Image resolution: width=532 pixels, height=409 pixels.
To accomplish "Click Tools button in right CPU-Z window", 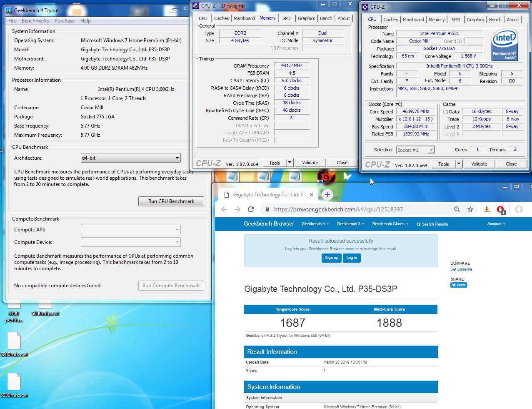I will (x=444, y=164).
